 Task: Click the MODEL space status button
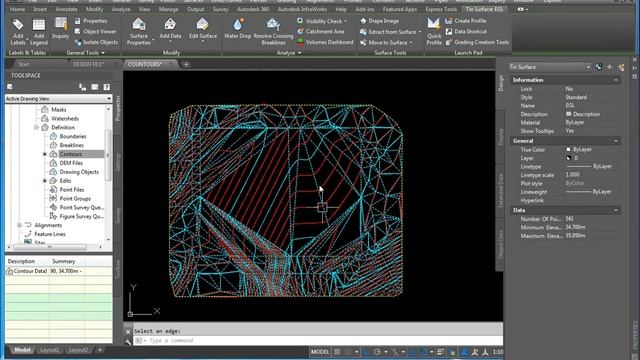tap(320, 352)
